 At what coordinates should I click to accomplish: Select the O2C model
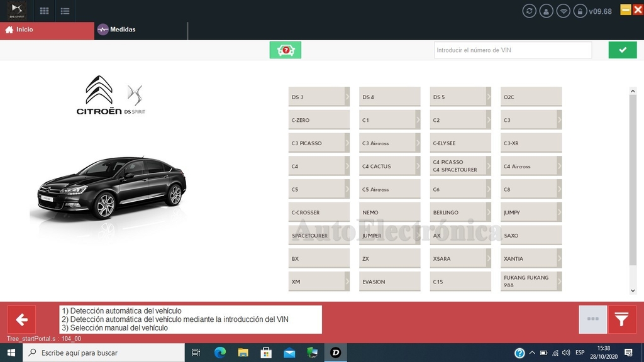(x=531, y=97)
